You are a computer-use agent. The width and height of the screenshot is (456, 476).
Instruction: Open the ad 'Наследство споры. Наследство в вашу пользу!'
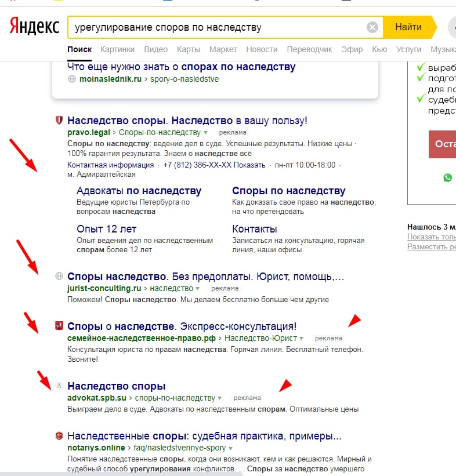coord(187,121)
